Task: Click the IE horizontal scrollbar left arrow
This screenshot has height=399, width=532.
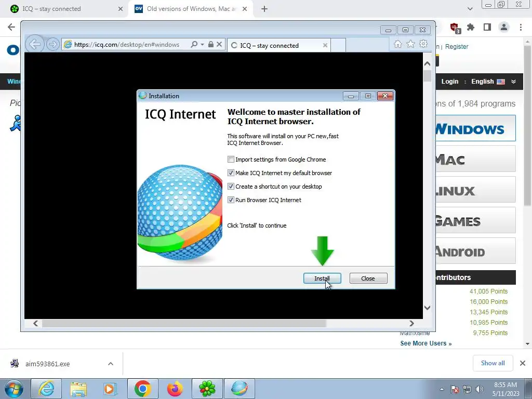Action: 36,323
